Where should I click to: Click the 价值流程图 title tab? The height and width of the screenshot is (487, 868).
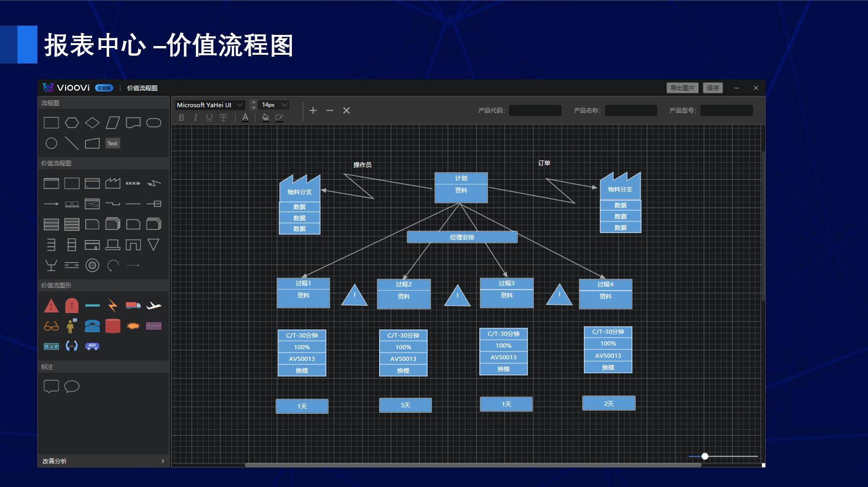(x=142, y=88)
